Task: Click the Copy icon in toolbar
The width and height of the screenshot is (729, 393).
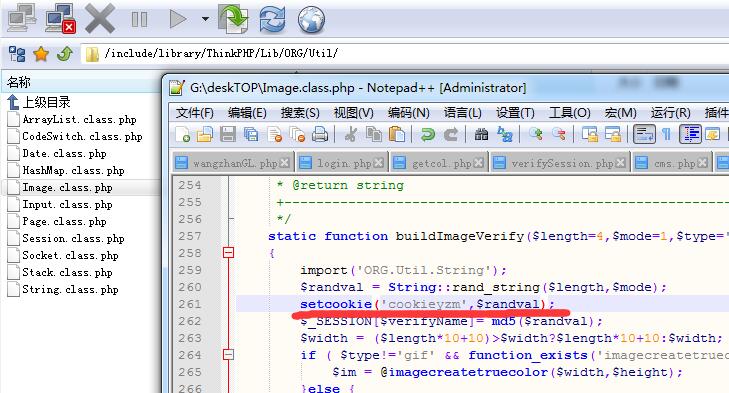Action: (x=374, y=134)
